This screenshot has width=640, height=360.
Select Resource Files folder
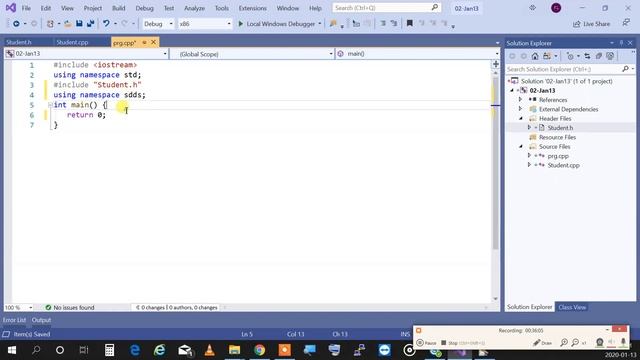pyautogui.click(x=557, y=137)
